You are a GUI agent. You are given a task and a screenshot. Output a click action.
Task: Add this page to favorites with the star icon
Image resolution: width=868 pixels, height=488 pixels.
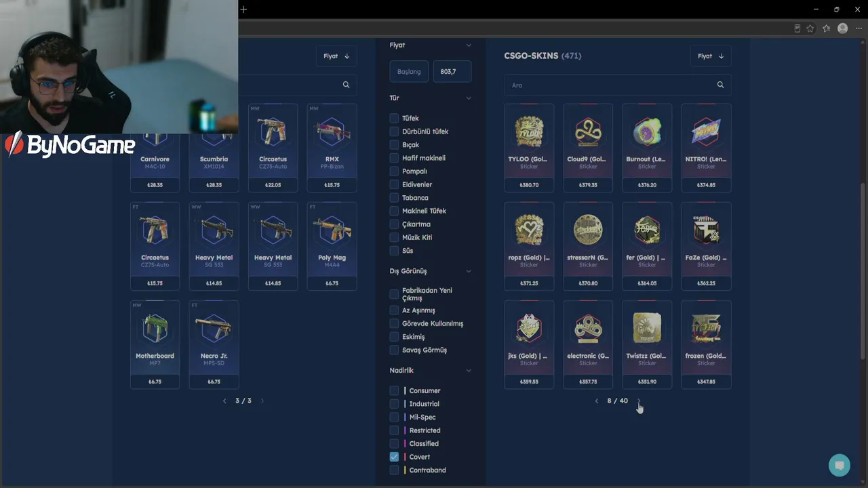click(x=810, y=28)
